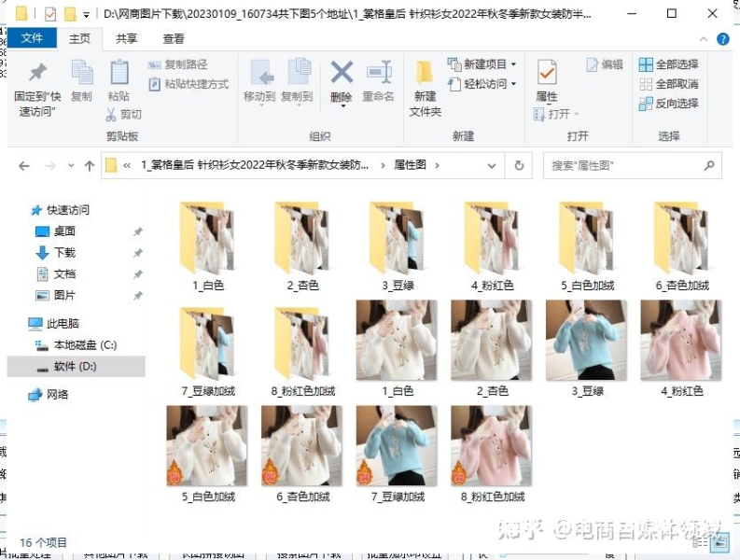Open the recent locations dropdown arrow
The height and width of the screenshot is (560, 740).
71,166
